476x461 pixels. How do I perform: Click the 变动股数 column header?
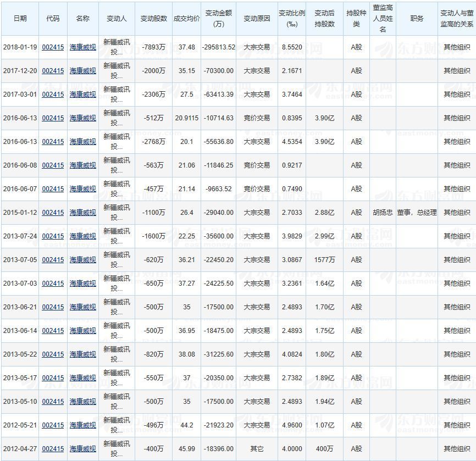tap(153, 18)
